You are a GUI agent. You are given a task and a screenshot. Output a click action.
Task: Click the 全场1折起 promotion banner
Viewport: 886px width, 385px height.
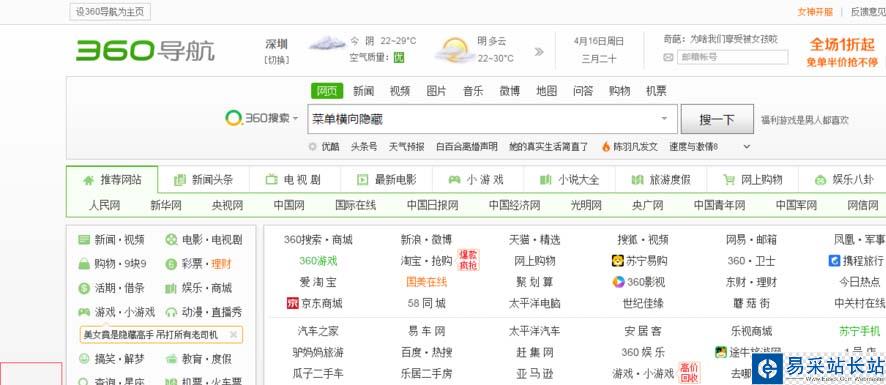842,52
